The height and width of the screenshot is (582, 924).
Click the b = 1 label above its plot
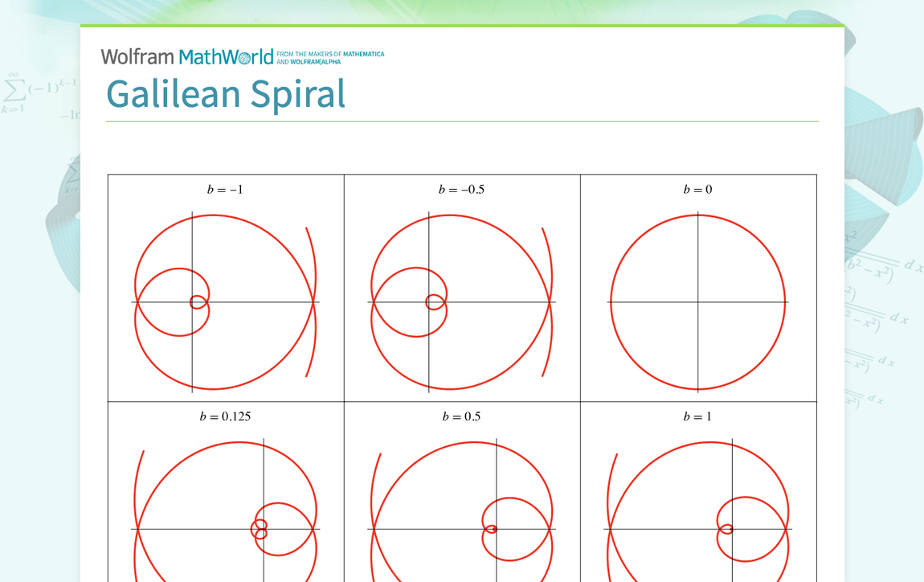pos(696,416)
